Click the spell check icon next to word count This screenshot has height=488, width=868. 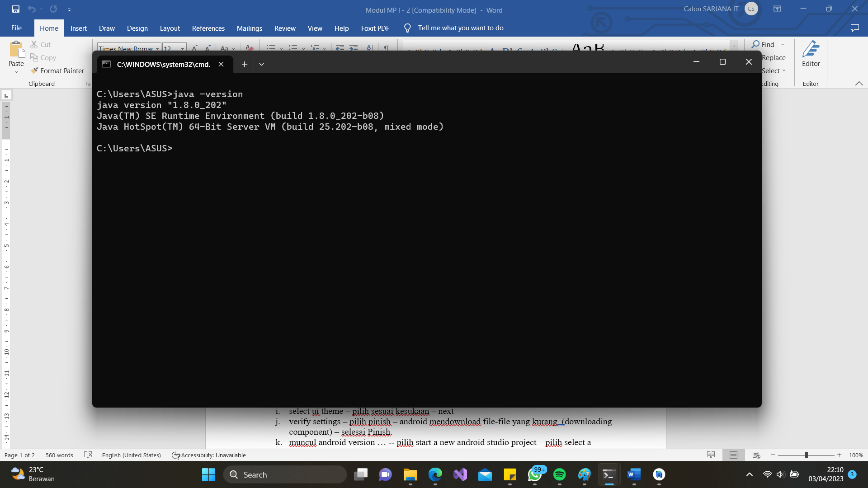(88, 455)
